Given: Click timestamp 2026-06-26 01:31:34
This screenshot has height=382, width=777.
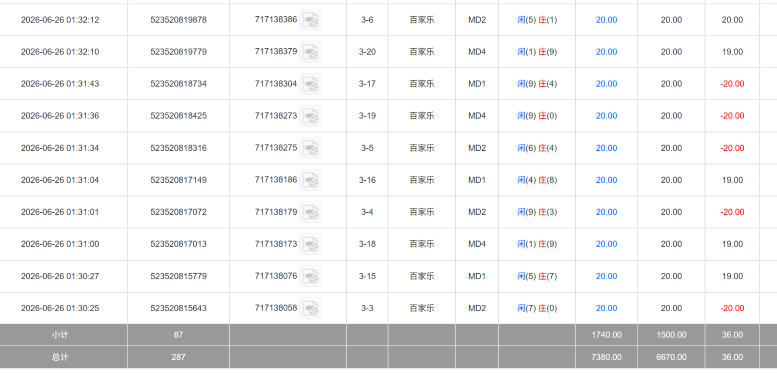Looking at the screenshot, I should 60,148.
